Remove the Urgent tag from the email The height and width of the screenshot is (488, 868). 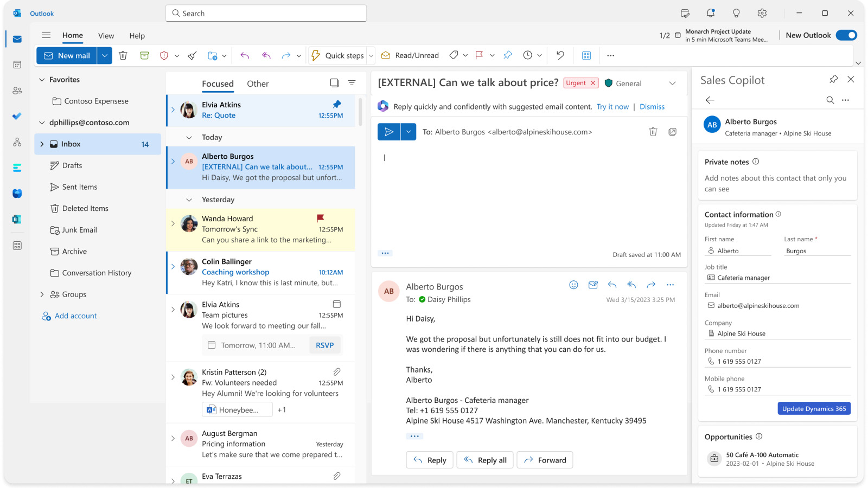click(x=593, y=83)
